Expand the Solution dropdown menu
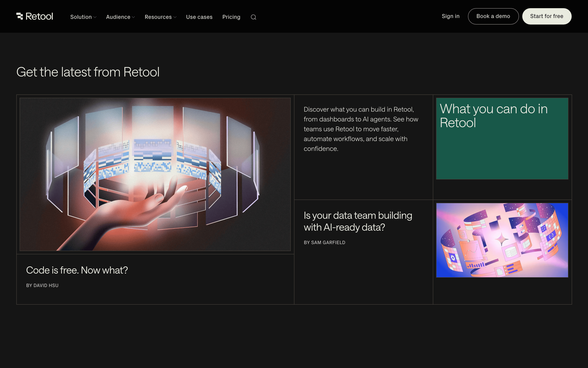Image resolution: width=588 pixels, height=368 pixels. coord(83,17)
